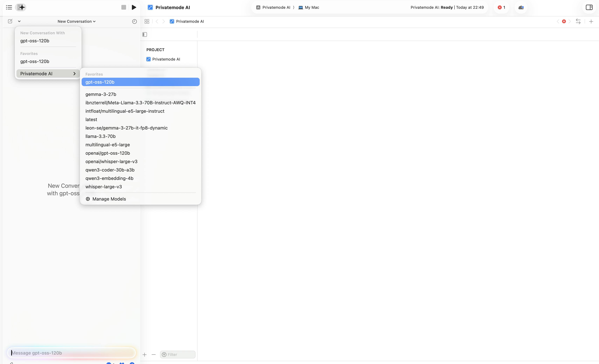
Task: Choose gemma-3-27b in the model menu
Action: point(101,94)
